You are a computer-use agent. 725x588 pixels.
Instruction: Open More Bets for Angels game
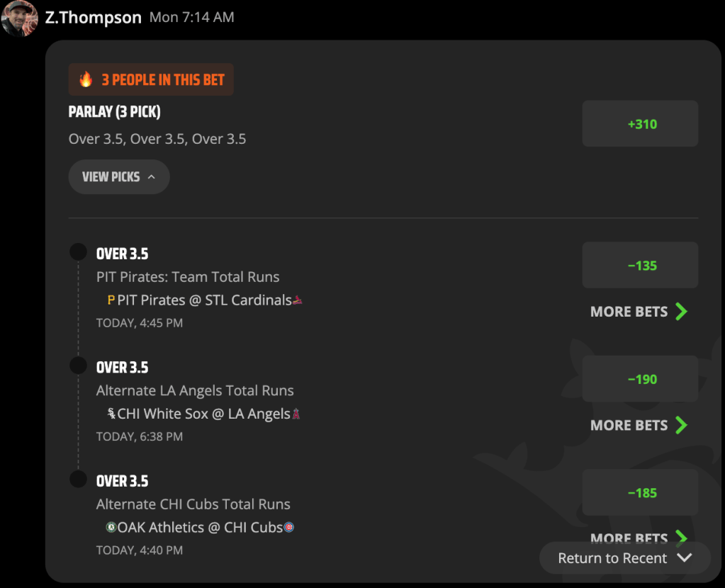pyautogui.click(x=639, y=425)
